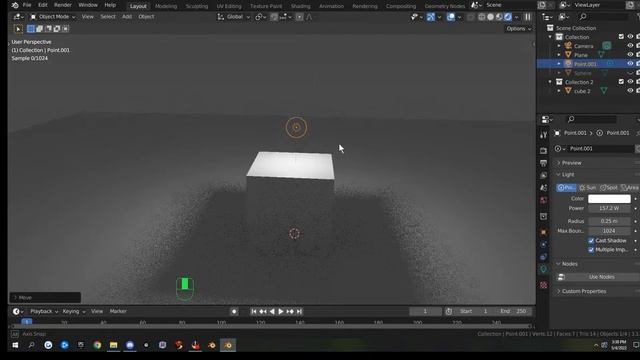The height and width of the screenshot is (360, 640).
Task: Switch to rendered viewport shading
Action: 508,17
